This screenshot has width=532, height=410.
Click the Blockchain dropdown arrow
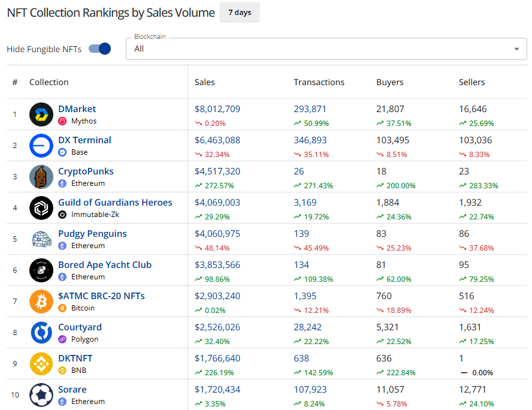pyautogui.click(x=516, y=49)
